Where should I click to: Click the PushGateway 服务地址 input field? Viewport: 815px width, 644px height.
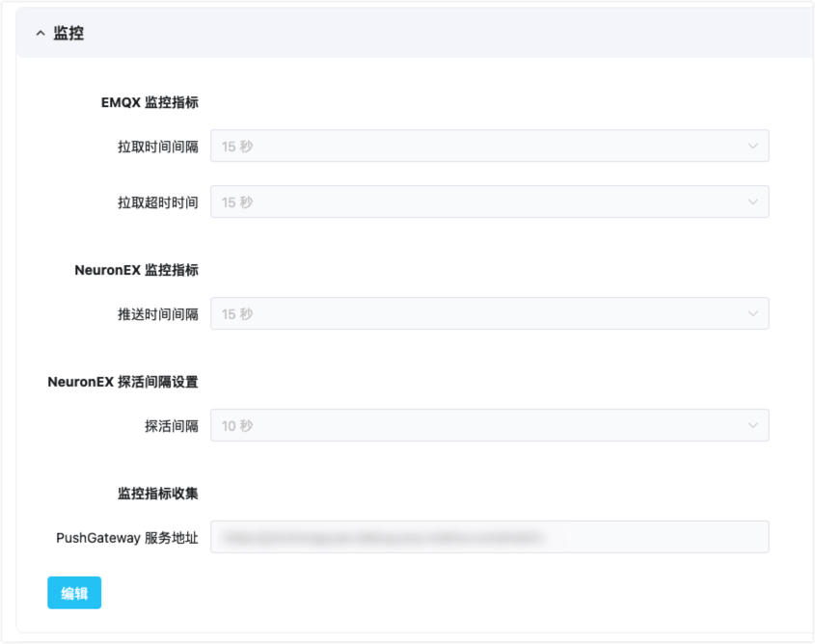(x=492, y=537)
